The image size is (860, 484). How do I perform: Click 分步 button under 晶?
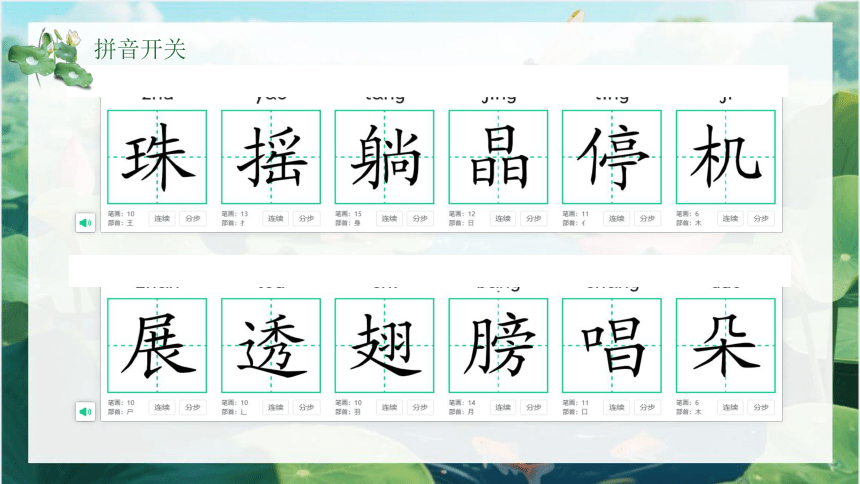pos(534,218)
